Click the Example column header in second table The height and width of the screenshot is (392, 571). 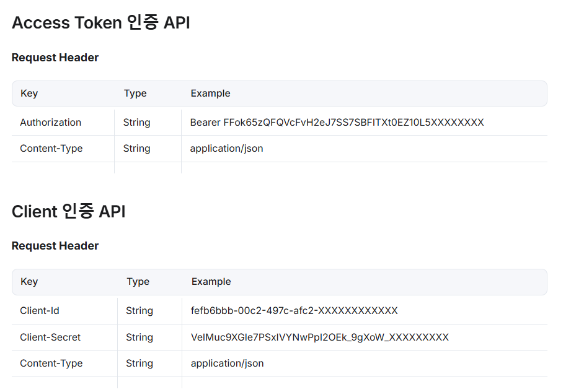[211, 282]
